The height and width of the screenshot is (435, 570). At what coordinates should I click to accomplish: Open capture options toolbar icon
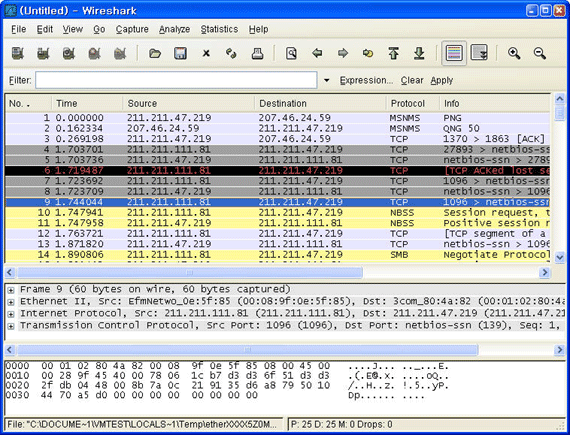pyautogui.click(x=43, y=53)
